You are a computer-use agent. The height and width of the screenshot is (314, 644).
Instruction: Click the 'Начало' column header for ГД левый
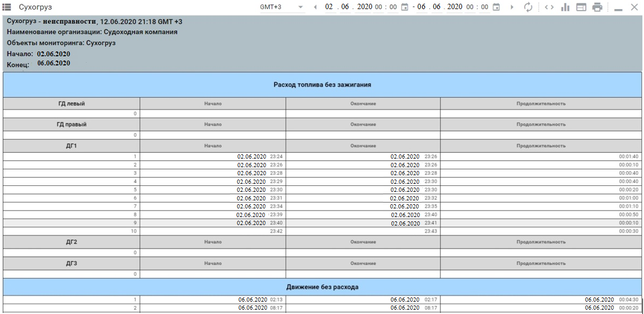[x=213, y=103]
